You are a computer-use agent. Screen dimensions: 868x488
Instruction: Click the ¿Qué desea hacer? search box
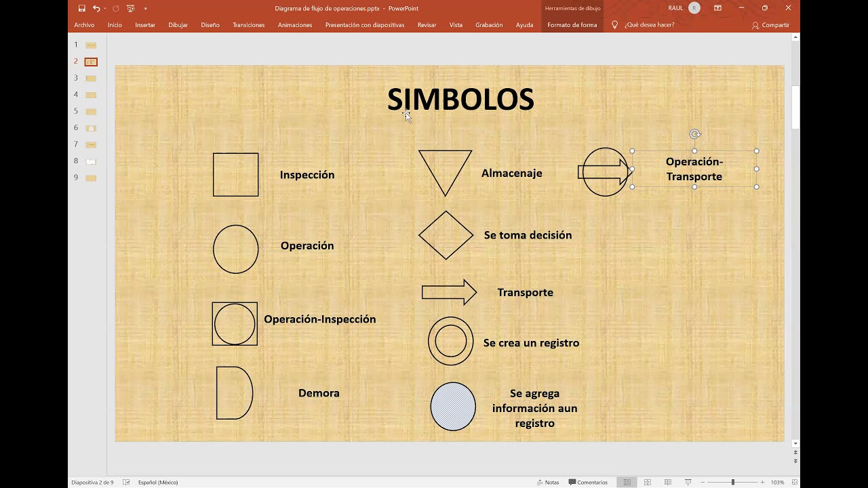pos(649,25)
